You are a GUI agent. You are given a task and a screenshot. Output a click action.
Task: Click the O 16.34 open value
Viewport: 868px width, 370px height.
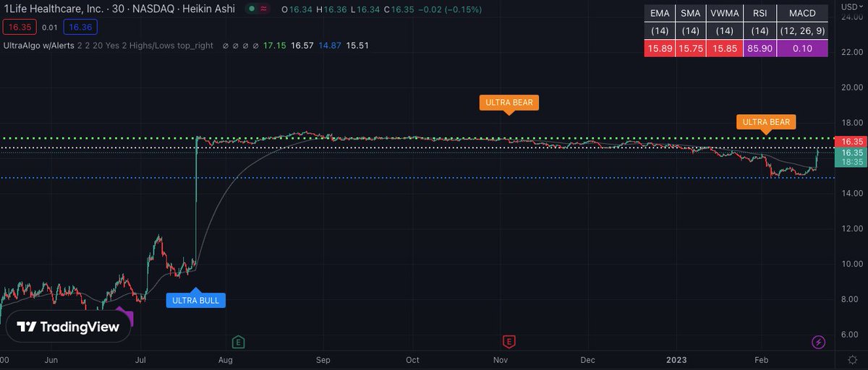(296, 9)
